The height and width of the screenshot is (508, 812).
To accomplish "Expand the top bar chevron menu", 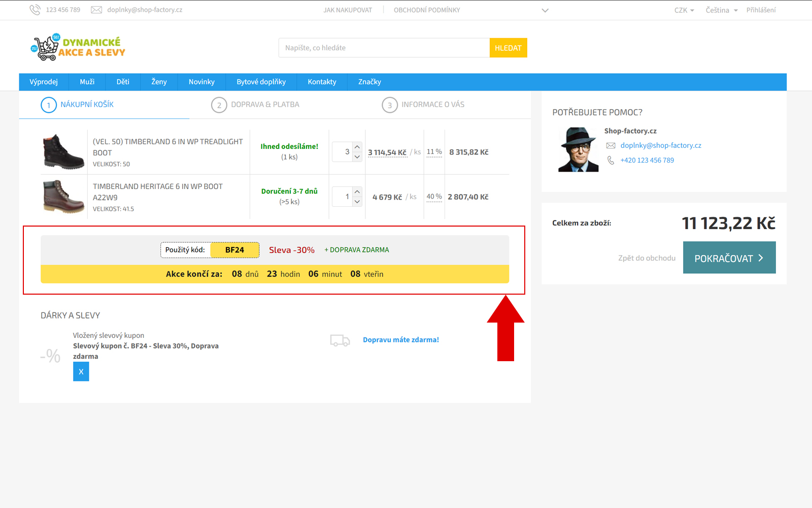I will click(x=545, y=10).
